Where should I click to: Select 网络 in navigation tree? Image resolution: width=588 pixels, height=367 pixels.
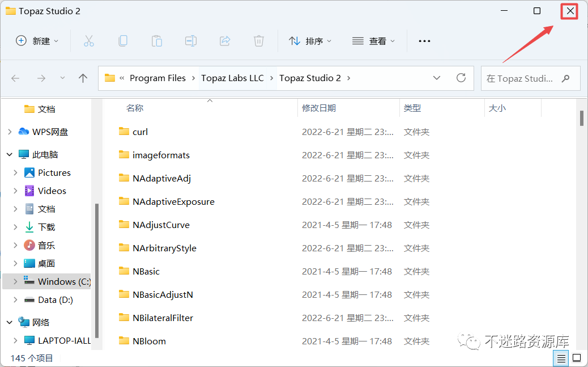click(x=41, y=322)
